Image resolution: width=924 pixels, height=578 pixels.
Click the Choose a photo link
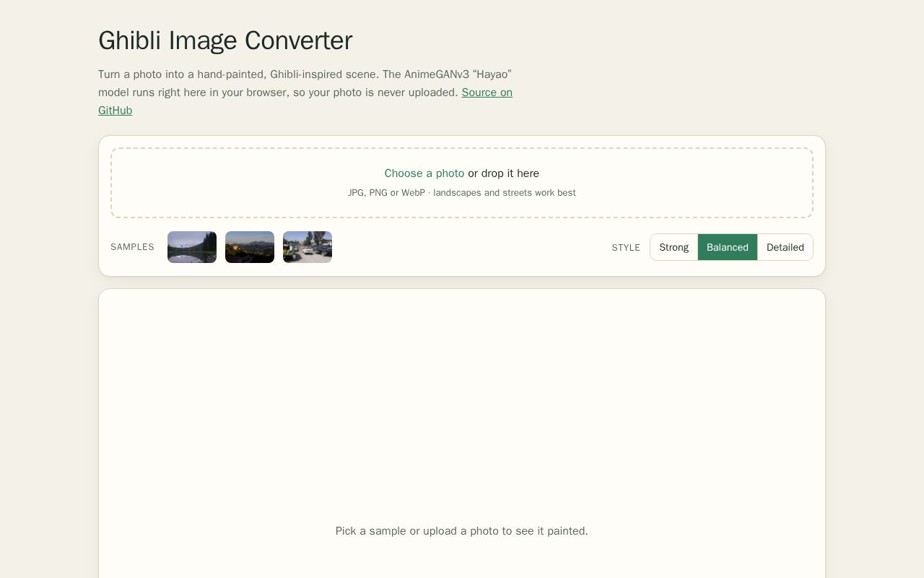coord(424,173)
